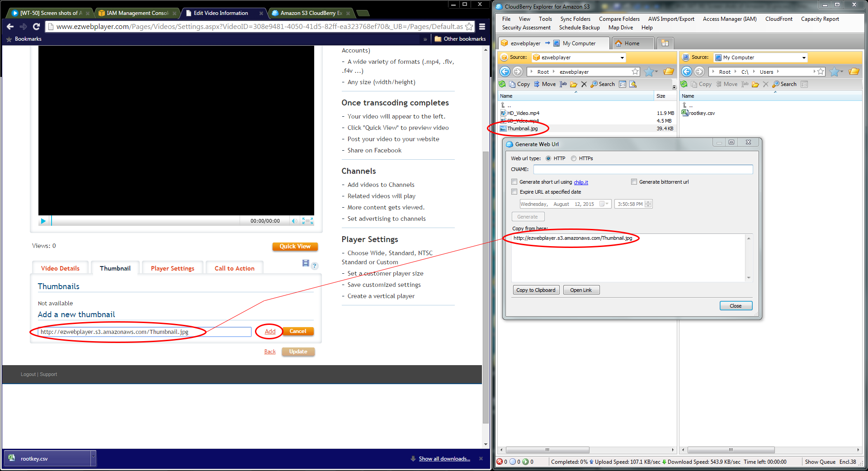Refresh the My Computer pane listing

(684, 84)
